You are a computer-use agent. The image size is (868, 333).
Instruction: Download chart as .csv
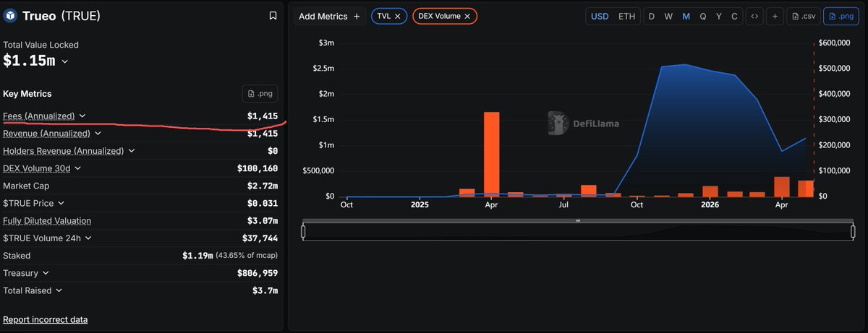803,16
